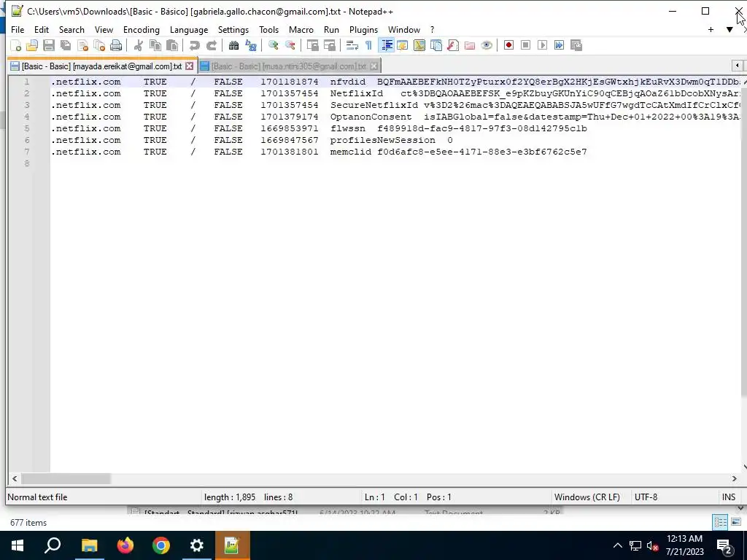Click the horizontal scrollbar thumb

click(66, 479)
